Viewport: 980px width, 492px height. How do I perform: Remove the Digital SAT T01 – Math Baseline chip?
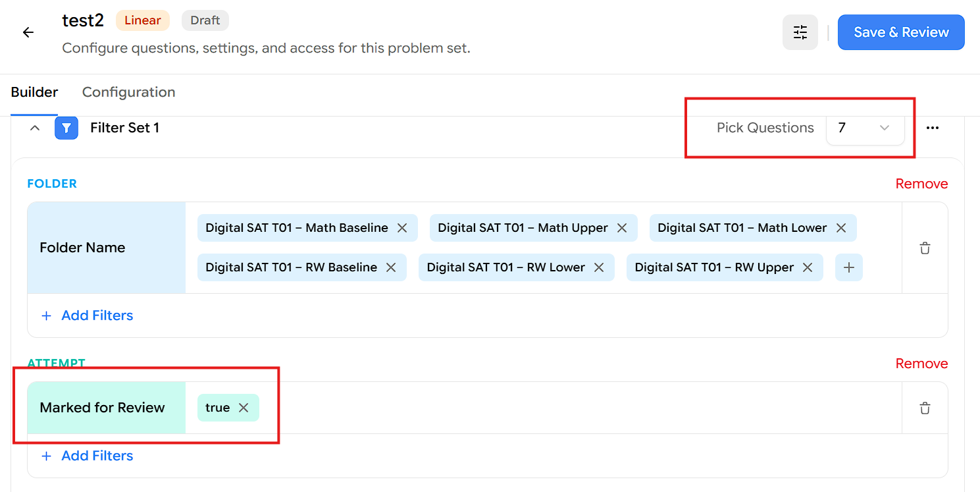click(402, 228)
